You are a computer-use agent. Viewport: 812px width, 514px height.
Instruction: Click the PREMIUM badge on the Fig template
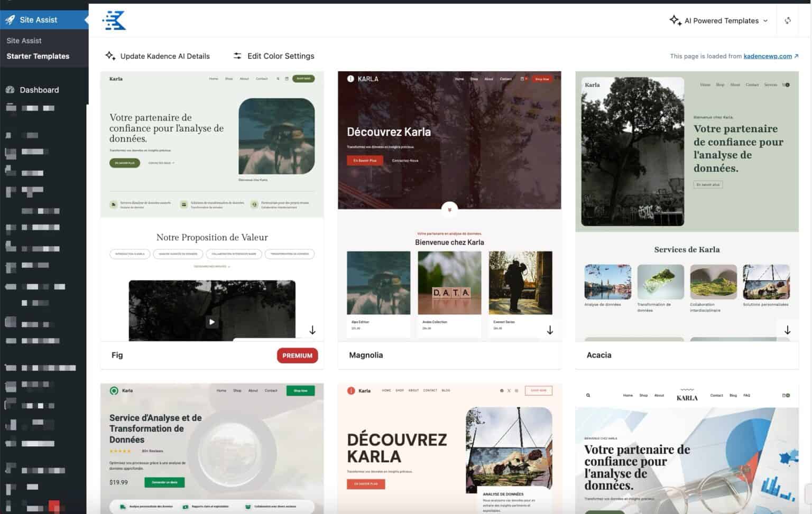point(297,356)
